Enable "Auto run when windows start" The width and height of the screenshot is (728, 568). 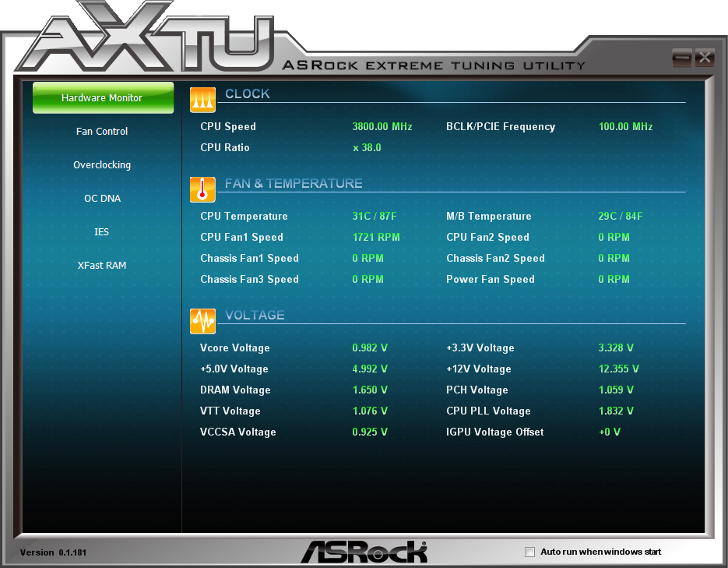pos(530,552)
